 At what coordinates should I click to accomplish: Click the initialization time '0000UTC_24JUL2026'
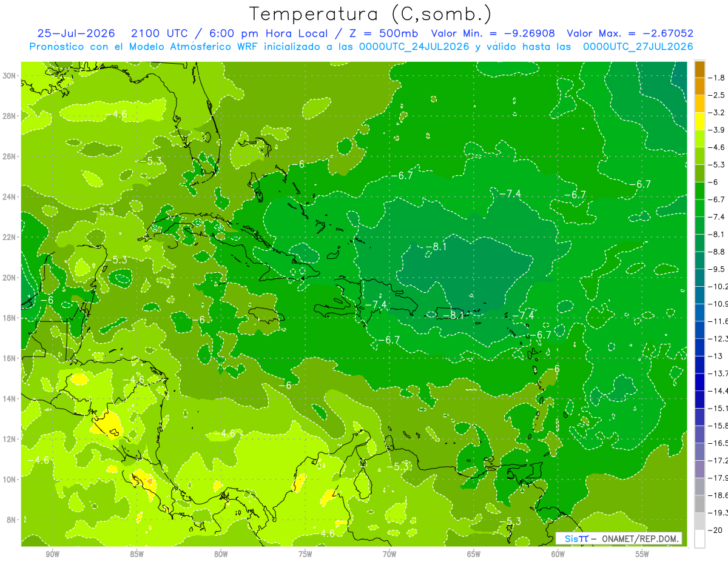click(x=414, y=46)
